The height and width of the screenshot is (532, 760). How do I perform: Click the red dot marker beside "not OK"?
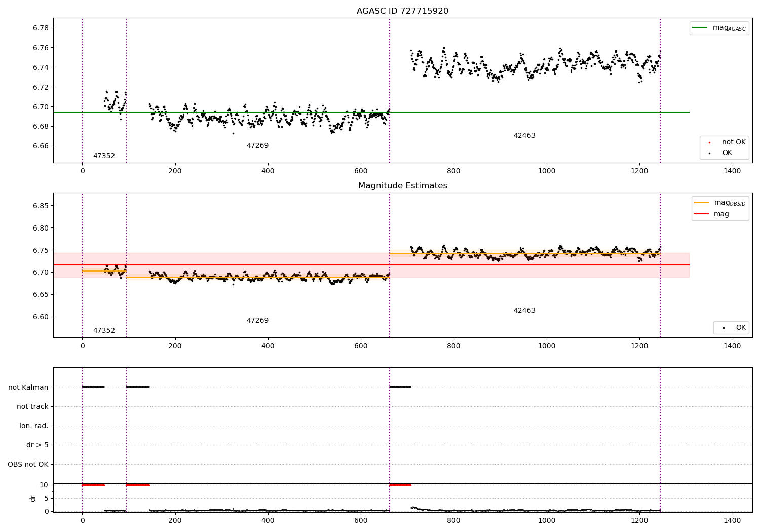[x=709, y=142]
